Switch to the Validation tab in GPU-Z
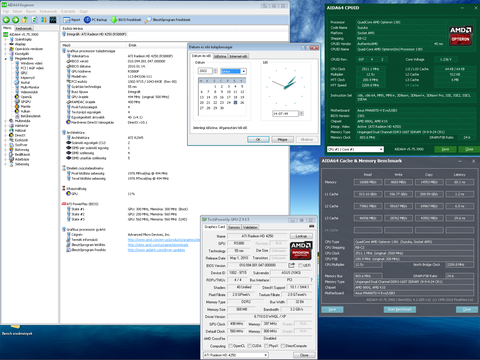 [250, 227]
